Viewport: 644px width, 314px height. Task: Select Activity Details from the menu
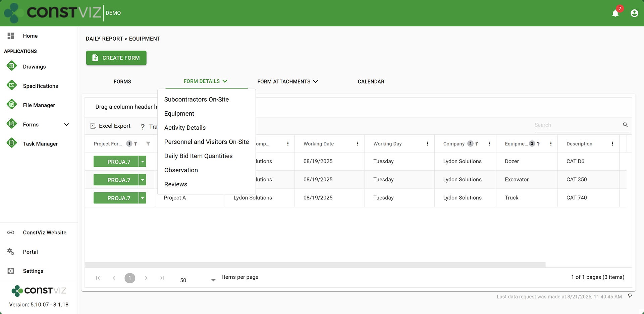(x=185, y=128)
